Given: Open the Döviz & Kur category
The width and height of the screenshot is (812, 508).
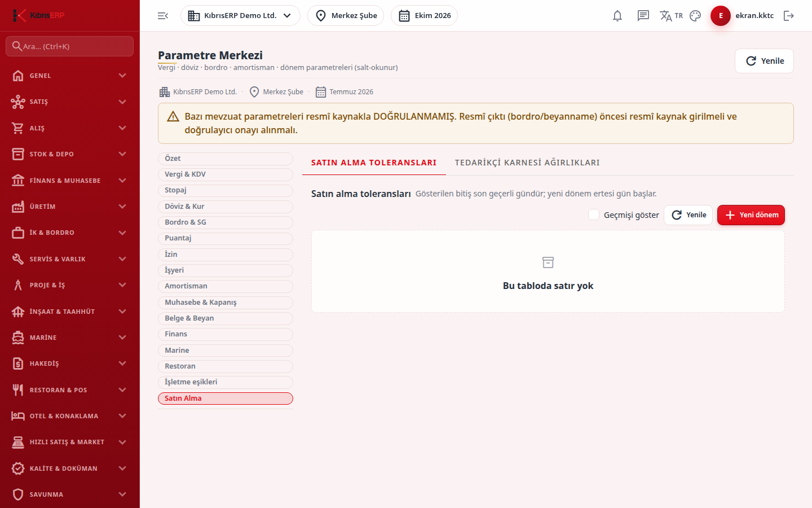Looking at the screenshot, I should [226, 207].
